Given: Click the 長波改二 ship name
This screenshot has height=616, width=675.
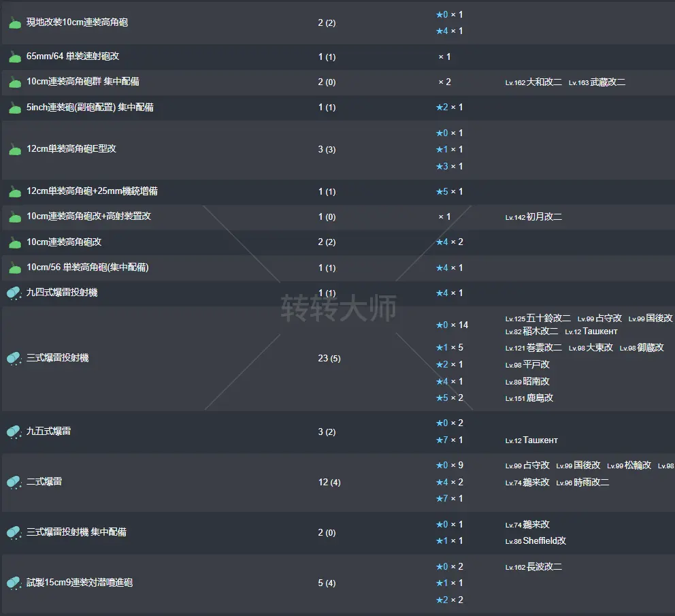Looking at the screenshot, I should pyautogui.click(x=544, y=567).
